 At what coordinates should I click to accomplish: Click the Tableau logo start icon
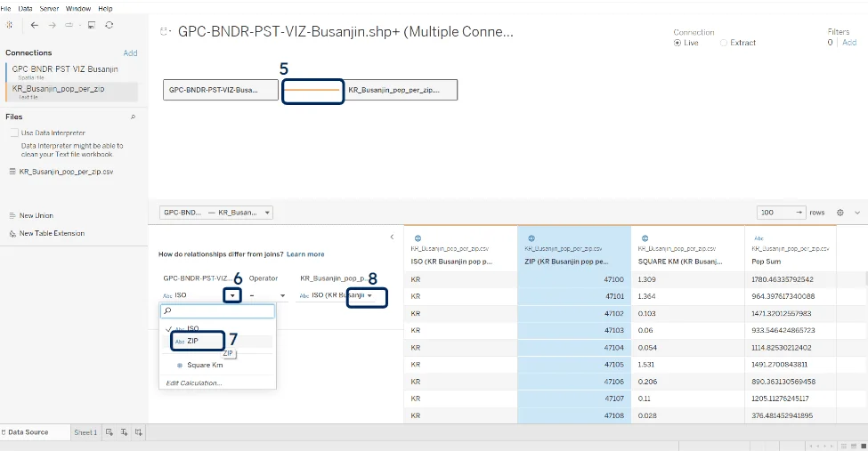[x=11, y=26]
